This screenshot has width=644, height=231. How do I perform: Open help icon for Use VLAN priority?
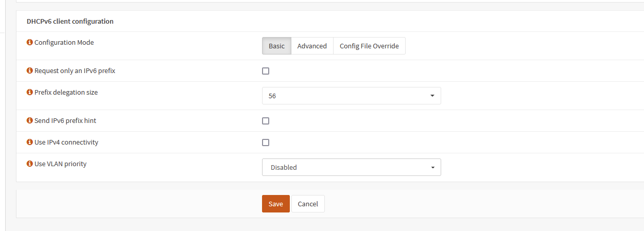click(29, 164)
